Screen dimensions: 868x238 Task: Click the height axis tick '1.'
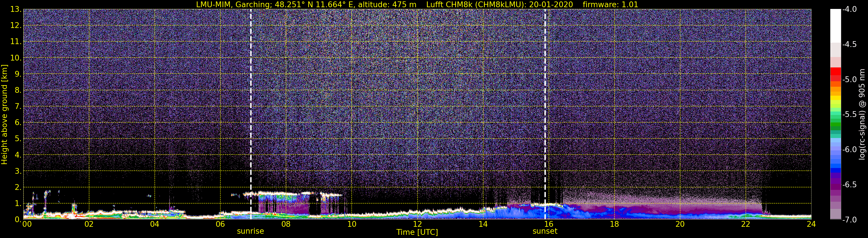[x=18, y=203]
